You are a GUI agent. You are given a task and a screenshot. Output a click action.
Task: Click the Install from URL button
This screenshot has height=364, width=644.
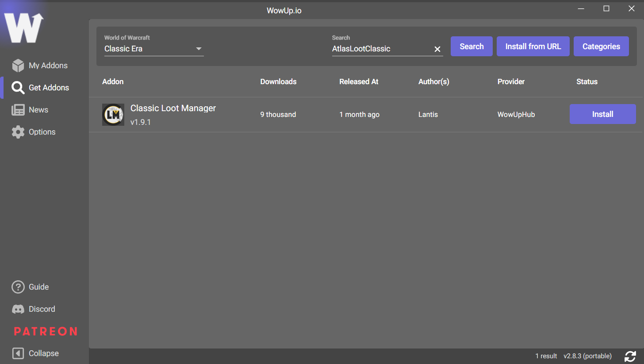coord(533,46)
